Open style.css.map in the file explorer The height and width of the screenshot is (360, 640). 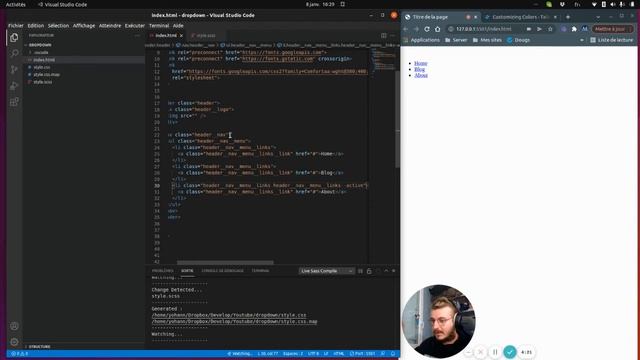[47, 75]
